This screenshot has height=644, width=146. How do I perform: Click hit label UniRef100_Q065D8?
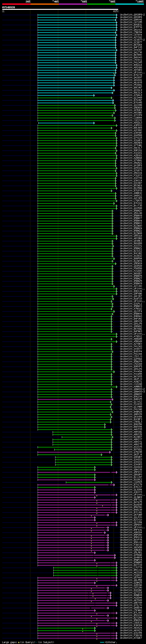point(131,135)
